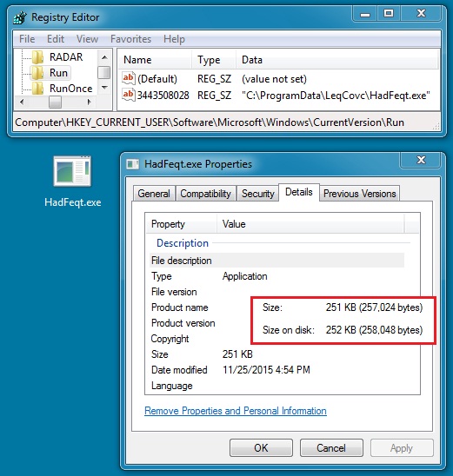Image resolution: width=453 pixels, height=476 pixels.
Task: Click the Description group heading
Action: pyautogui.click(x=183, y=243)
